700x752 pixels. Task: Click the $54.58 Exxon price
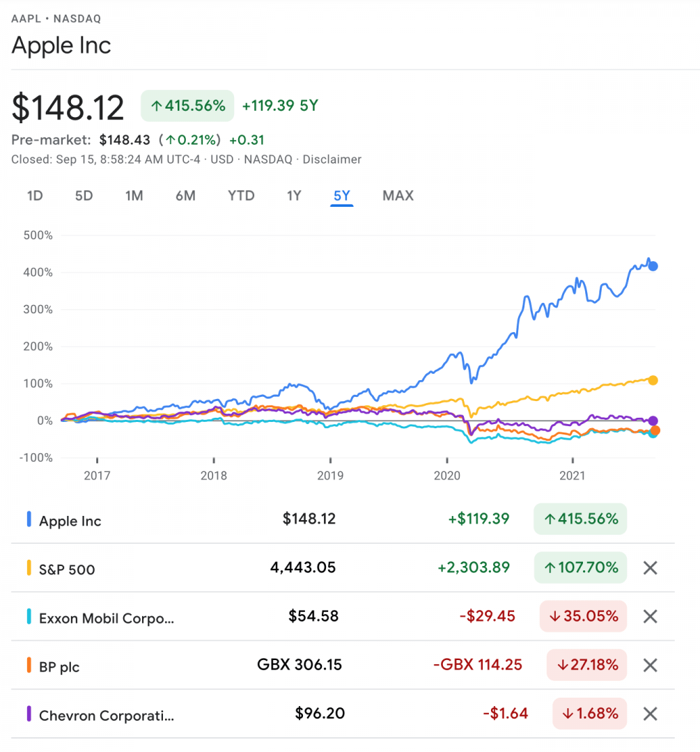(313, 616)
